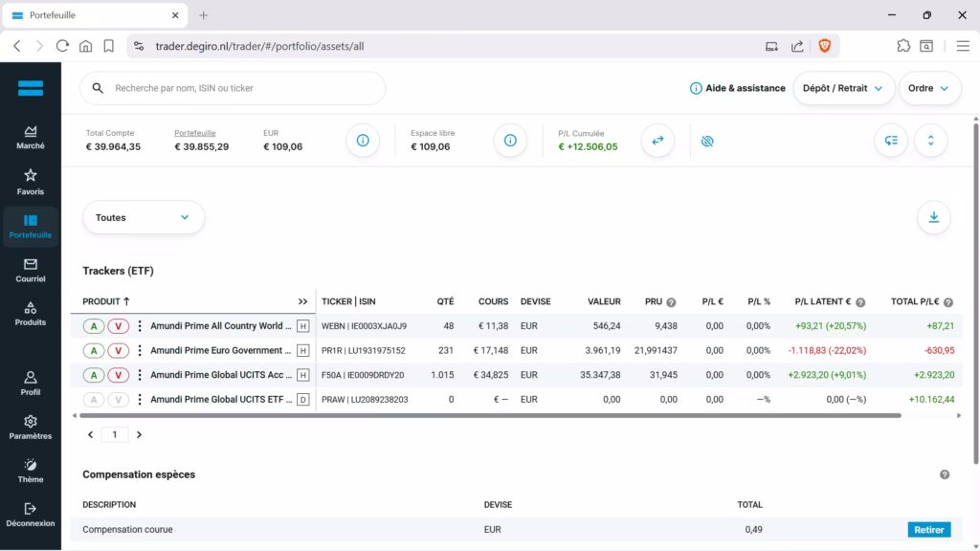Open Paramètres in the sidebar menu

31,427
